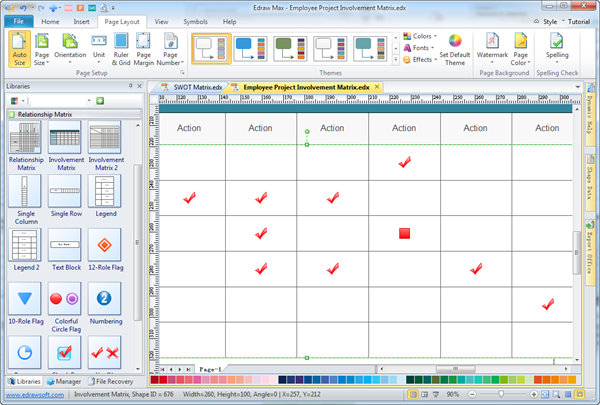
Task: Switch to the Libraries bottom tab
Action: pos(24,381)
